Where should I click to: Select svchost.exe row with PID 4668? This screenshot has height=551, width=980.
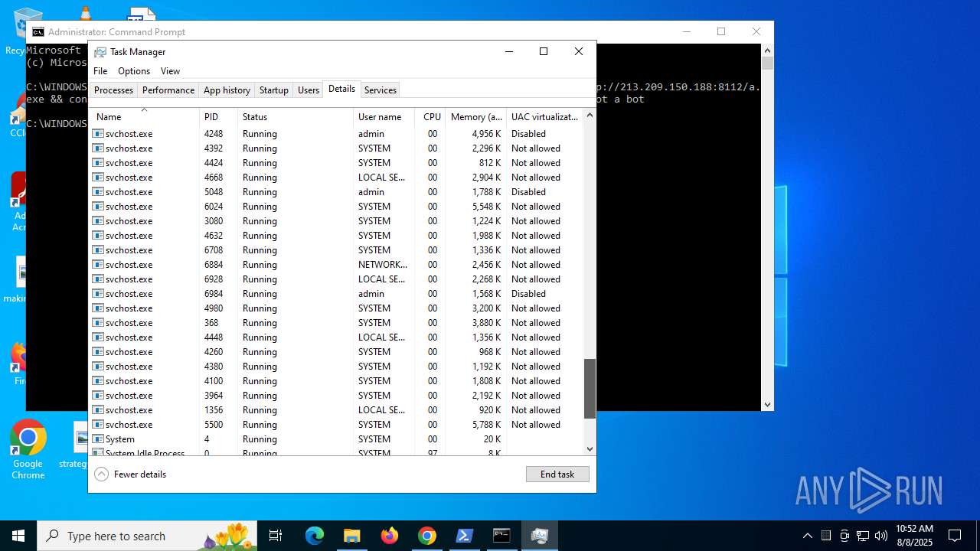[x=336, y=178]
